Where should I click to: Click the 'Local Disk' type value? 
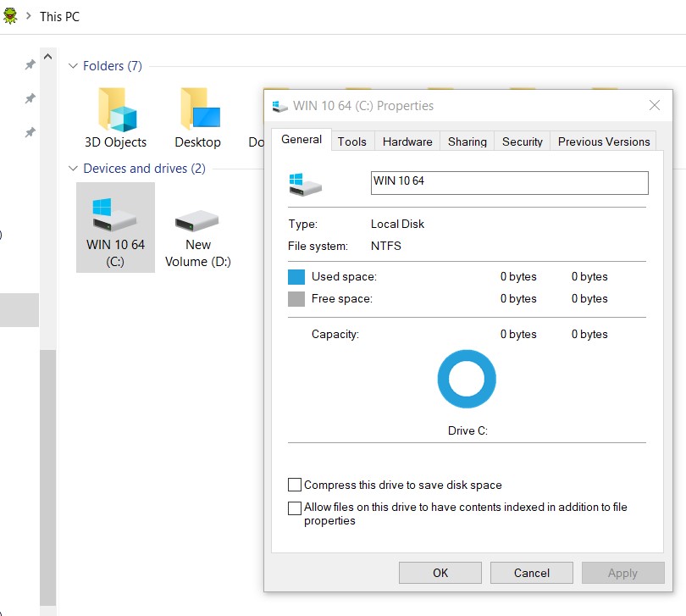pyautogui.click(x=397, y=225)
